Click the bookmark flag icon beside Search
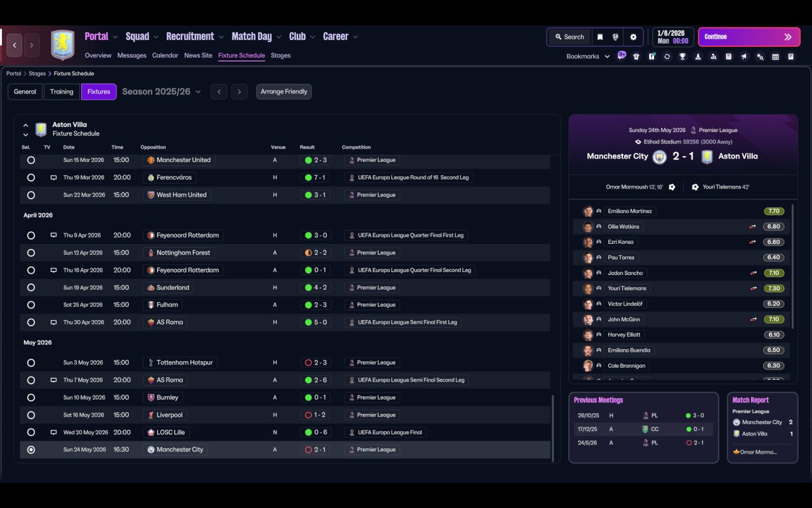This screenshot has height=508, width=812. (x=599, y=37)
